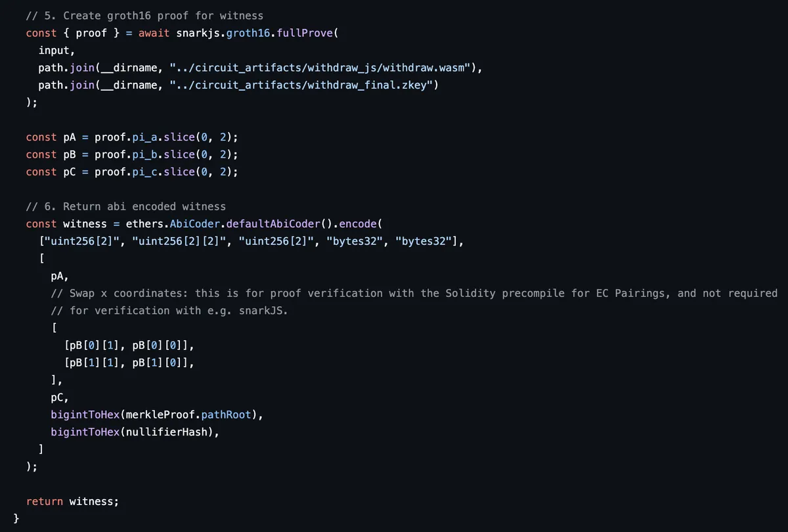Click the 'Create groth16 proof' comment line
Screen dimensions: 788x532
click(144, 15)
